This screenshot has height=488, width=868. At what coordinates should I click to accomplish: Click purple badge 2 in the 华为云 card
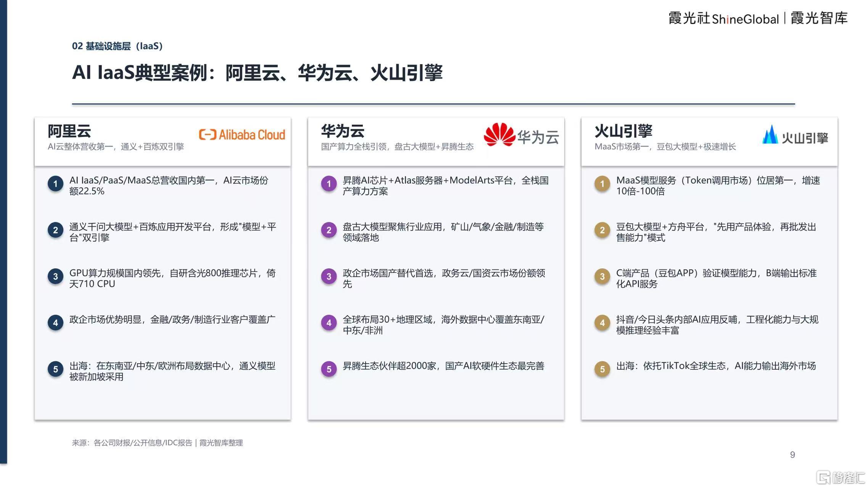329,230
